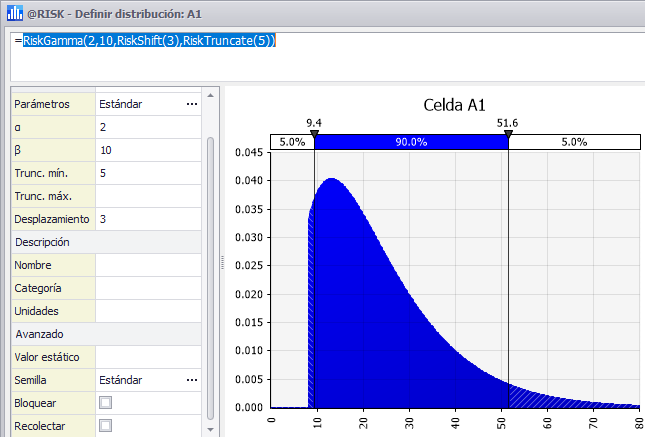Open the Parámetros ellipsis options button
645x437 pixels.
pyautogui.click(x=192, y=103)
